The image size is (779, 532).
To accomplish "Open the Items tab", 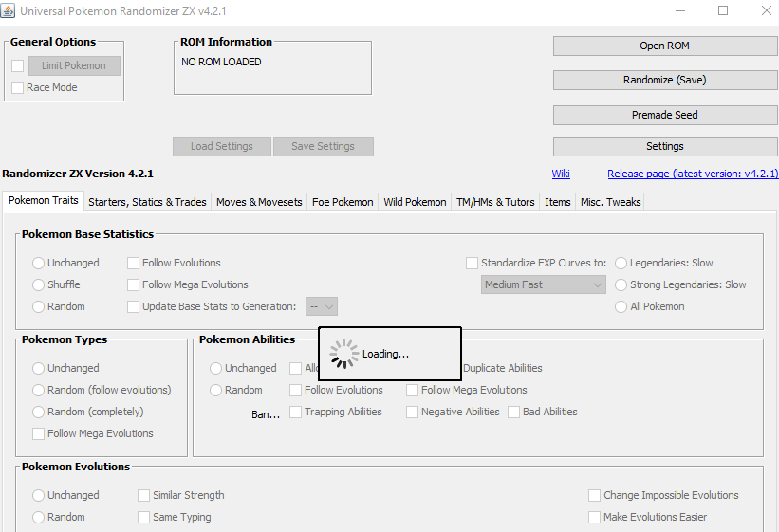I will 557,202.
